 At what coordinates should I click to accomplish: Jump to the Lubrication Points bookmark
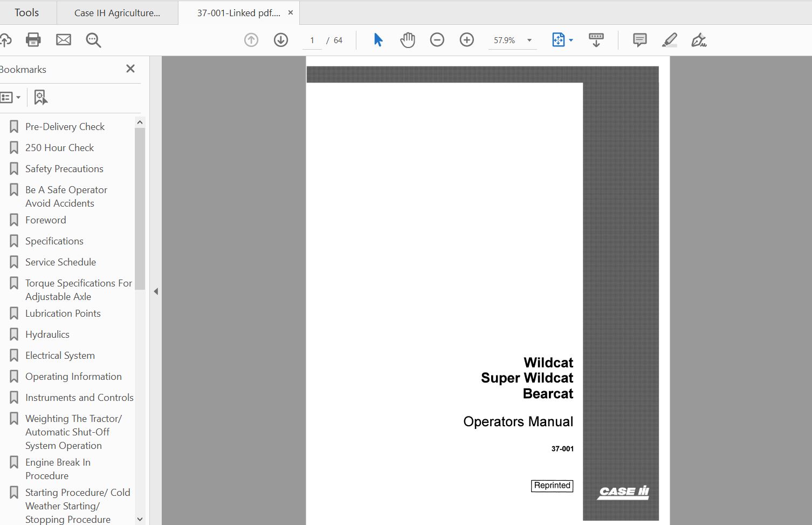(x=63, y=313)
